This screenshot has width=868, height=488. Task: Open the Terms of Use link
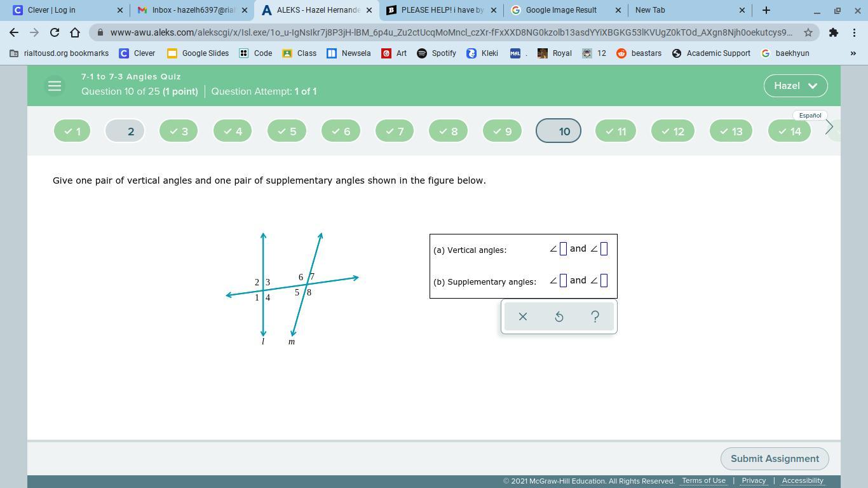tap(703, 481)
